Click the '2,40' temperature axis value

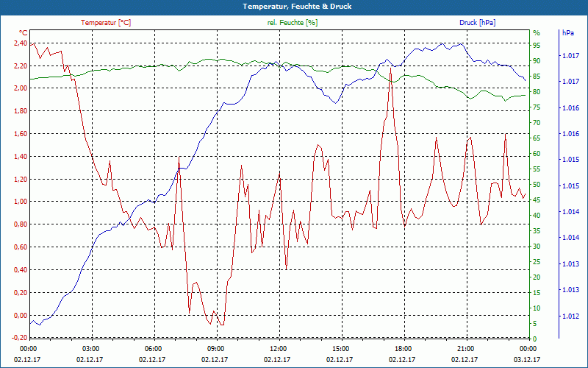21,43
